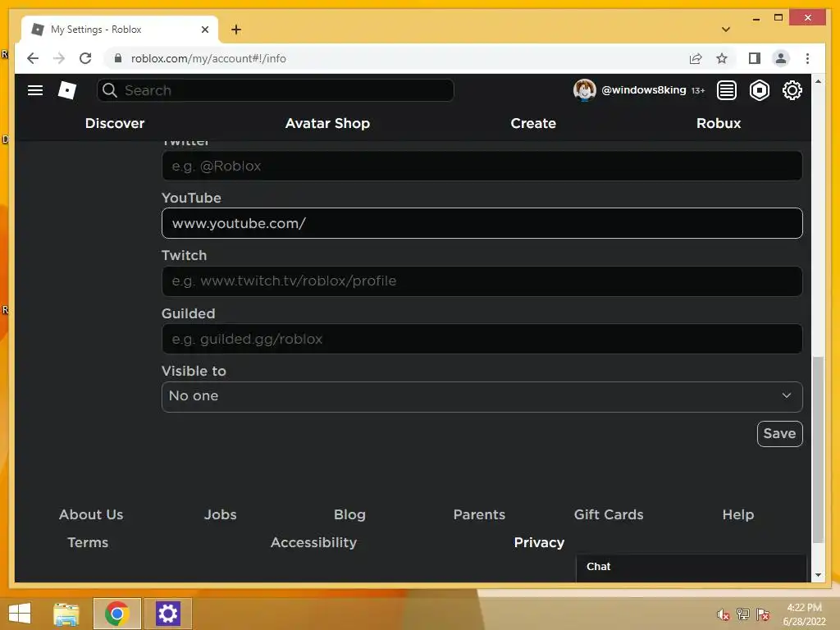
Task: Click the Chrome address bar URL
Action: tap(208, 58)
